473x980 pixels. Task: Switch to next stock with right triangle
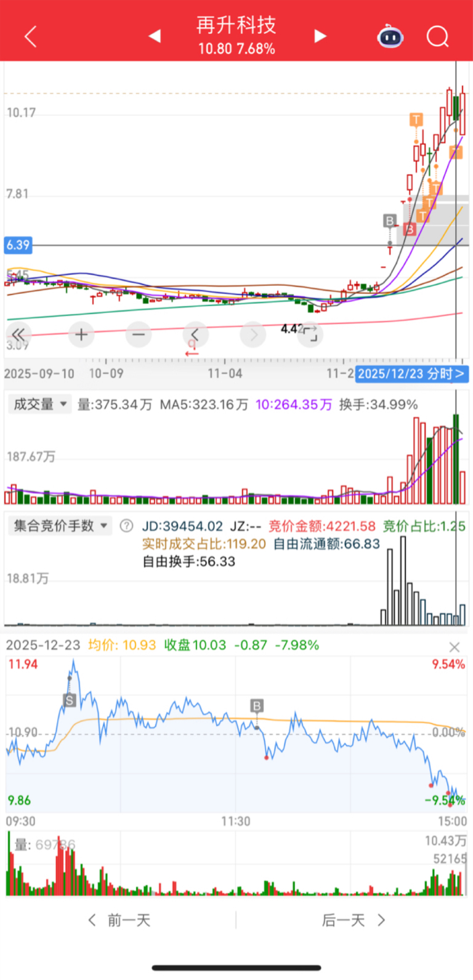click(x=320, y=36)
